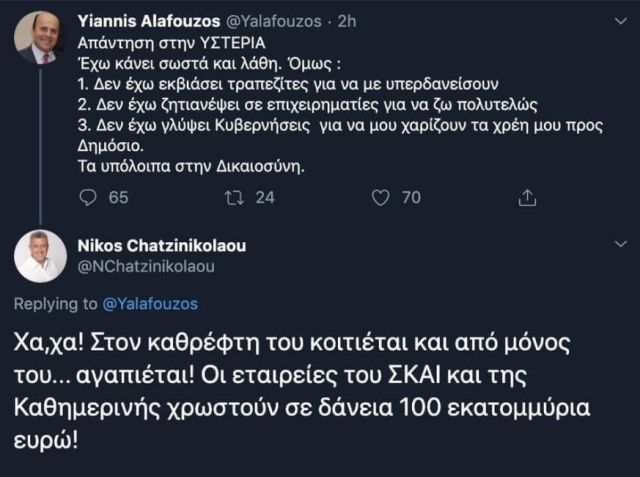The height and width of the screenshot is (477, 640).
Task: Open the share tweet icon
Action: [x=527, y=198]
